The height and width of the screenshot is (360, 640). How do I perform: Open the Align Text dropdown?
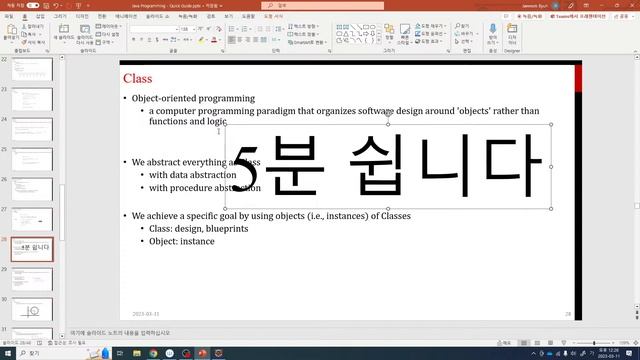pos(303,34)
